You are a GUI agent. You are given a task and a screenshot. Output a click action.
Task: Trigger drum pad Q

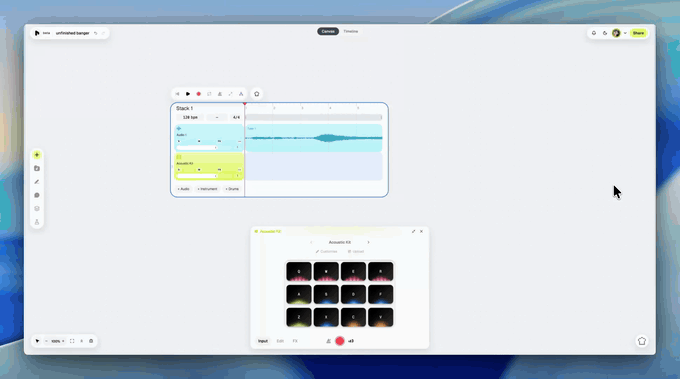click(x=299, y=271)
